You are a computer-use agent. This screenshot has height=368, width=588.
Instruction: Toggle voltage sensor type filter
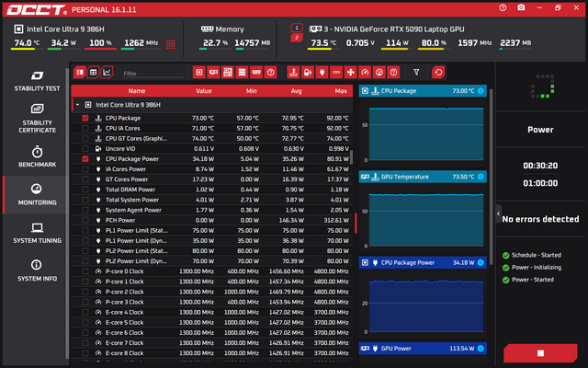[x=308, y=72]
